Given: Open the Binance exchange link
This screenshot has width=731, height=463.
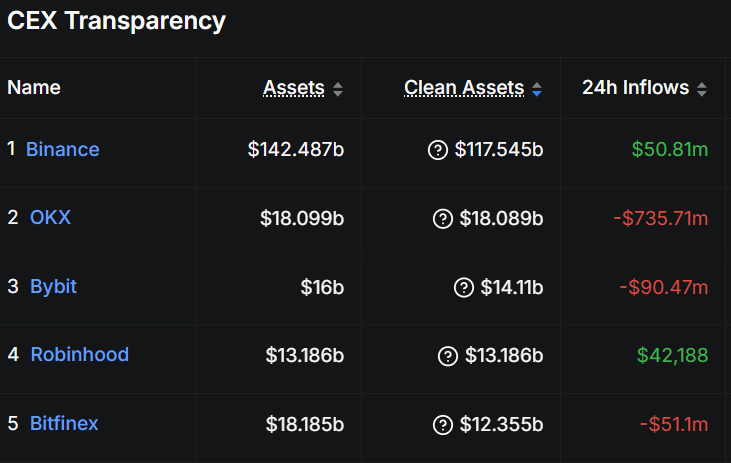Looking at the screenshot, I should point(63,150).
